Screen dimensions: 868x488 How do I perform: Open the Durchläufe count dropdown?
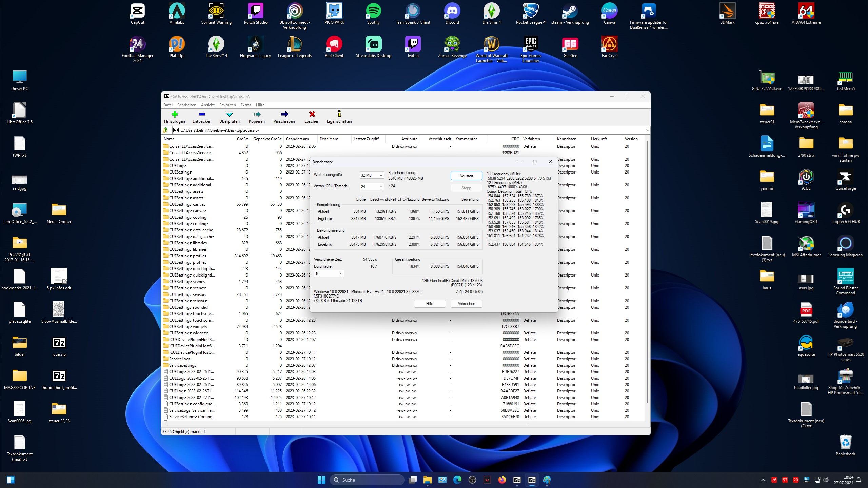coord(329,274)
